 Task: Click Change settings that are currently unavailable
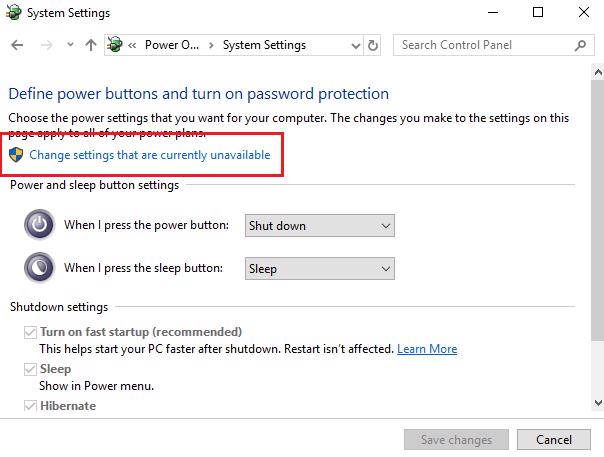coord(150,155)
